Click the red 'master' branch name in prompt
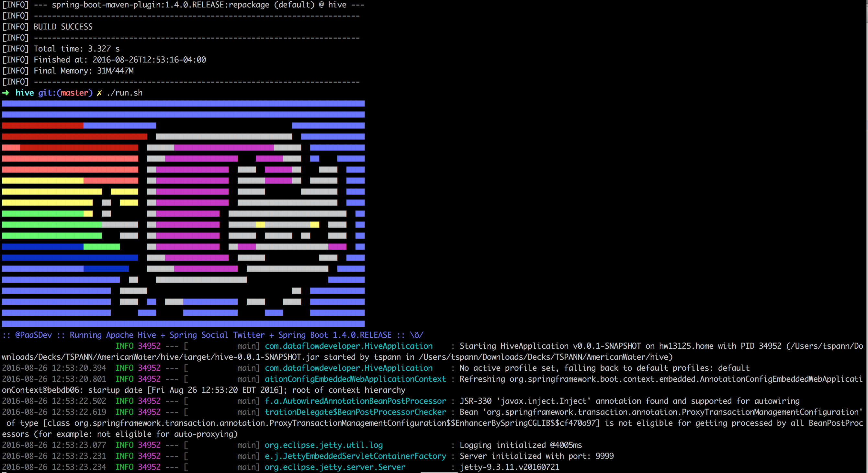Screen dimensions: 868x473 (74, 93)
